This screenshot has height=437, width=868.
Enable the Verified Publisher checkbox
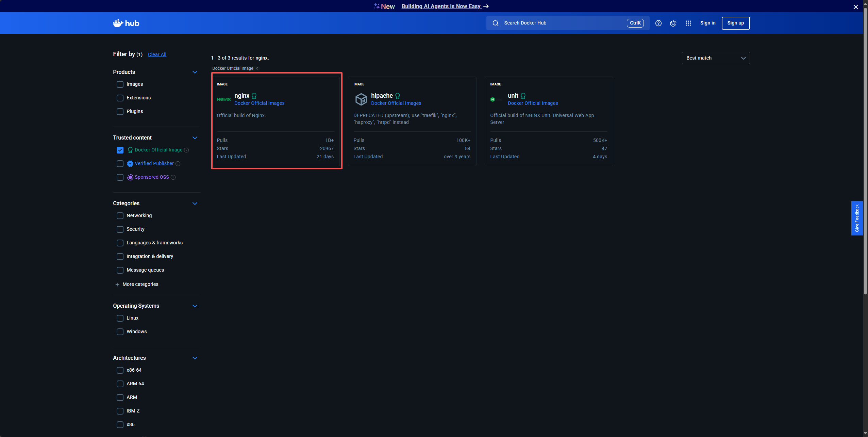pos(120,164)
